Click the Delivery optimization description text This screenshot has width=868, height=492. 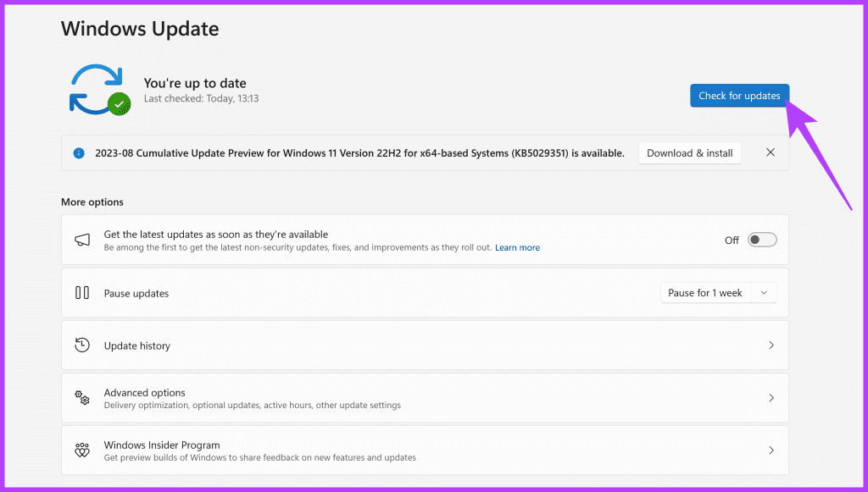click(x=253, y=406)
